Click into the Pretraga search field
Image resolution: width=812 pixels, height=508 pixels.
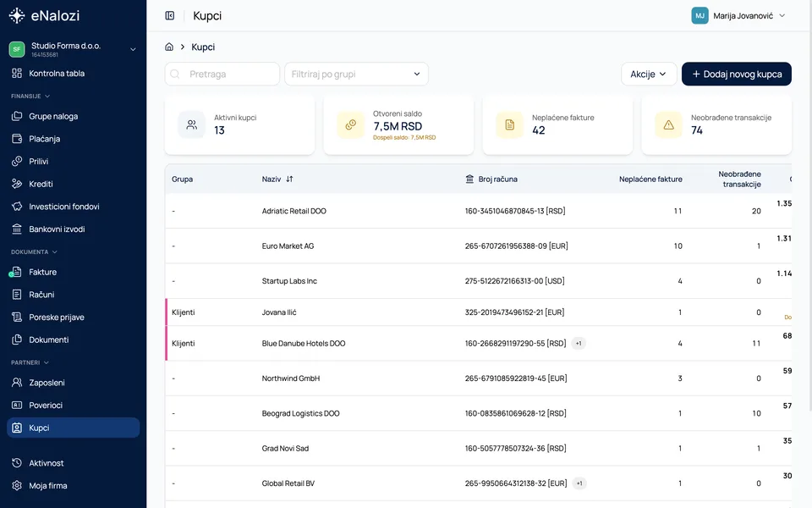222,75
